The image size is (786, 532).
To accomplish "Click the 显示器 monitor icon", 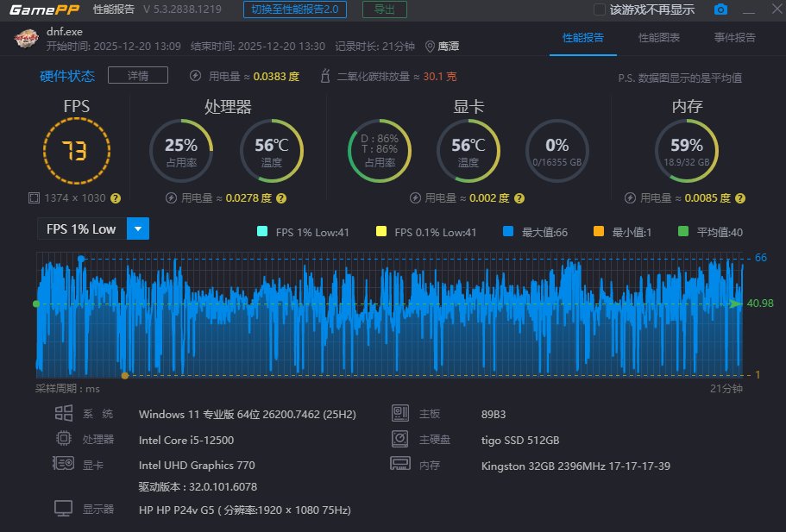I will pos(62,508).
